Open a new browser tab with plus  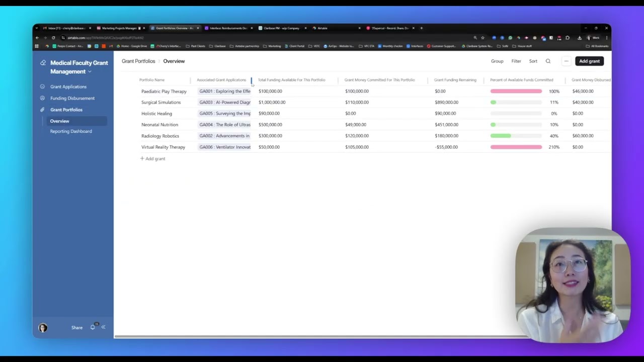click(421, 28)
